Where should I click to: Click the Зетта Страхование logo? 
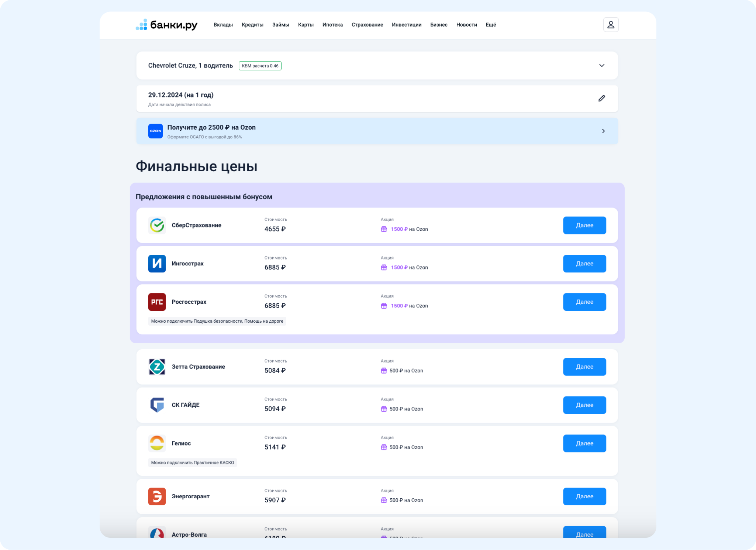(x=157, y=367)
